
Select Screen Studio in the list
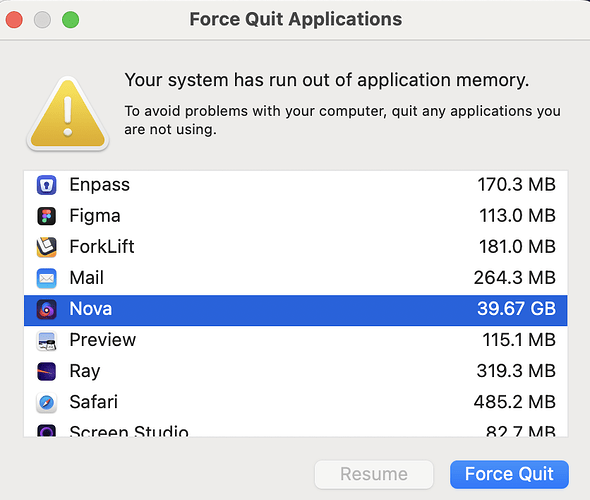[129, 431]
